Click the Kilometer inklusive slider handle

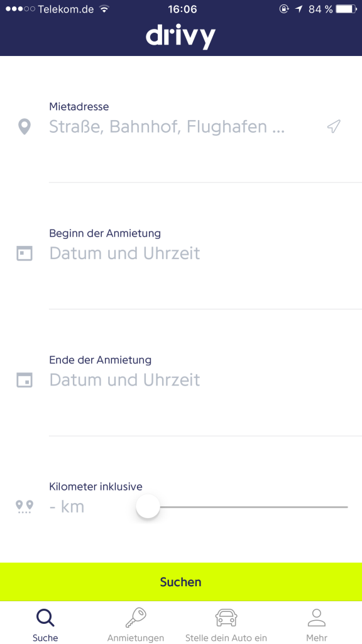[x=148, y=506]
